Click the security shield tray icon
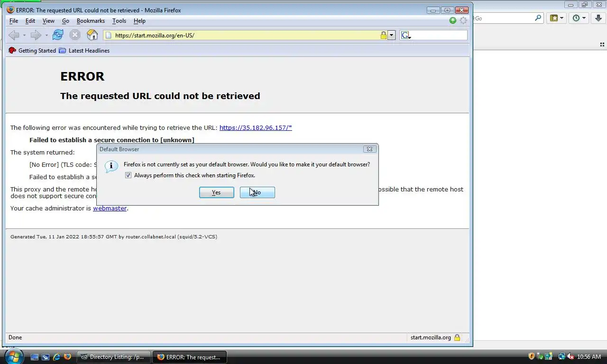Image resolution: width=607 pixels, height=364 pixels. pos(532,356)
